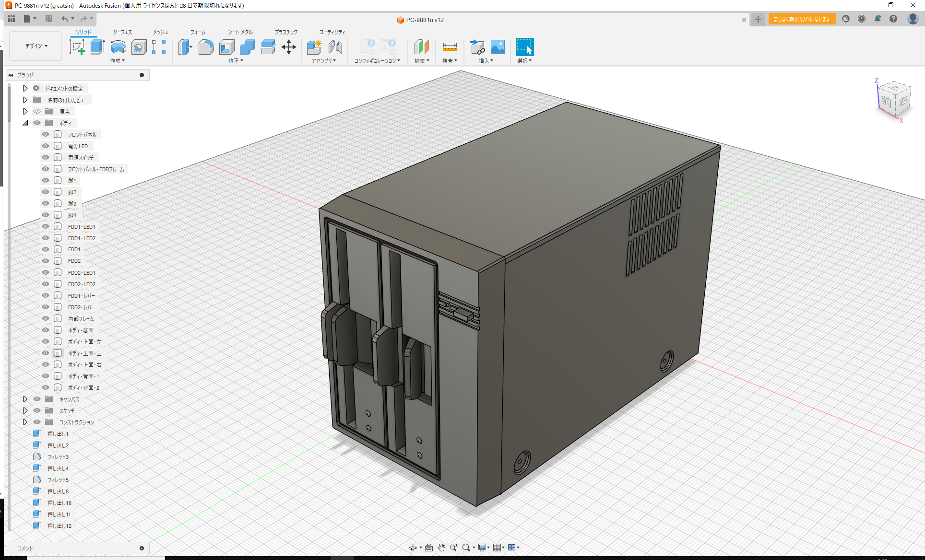925x560 pixels.
Task: Show the 原点 folder contents
Action: click(25, 111)
